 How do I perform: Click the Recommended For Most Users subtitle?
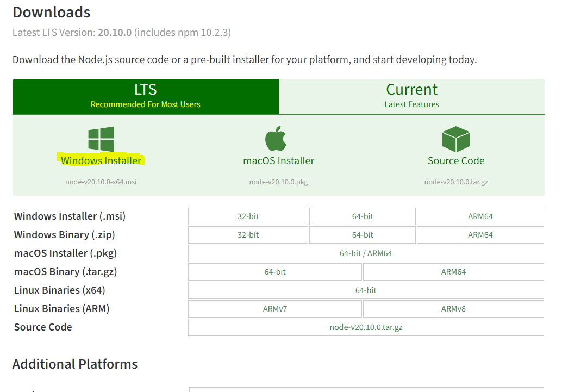(x=146, y=104)
